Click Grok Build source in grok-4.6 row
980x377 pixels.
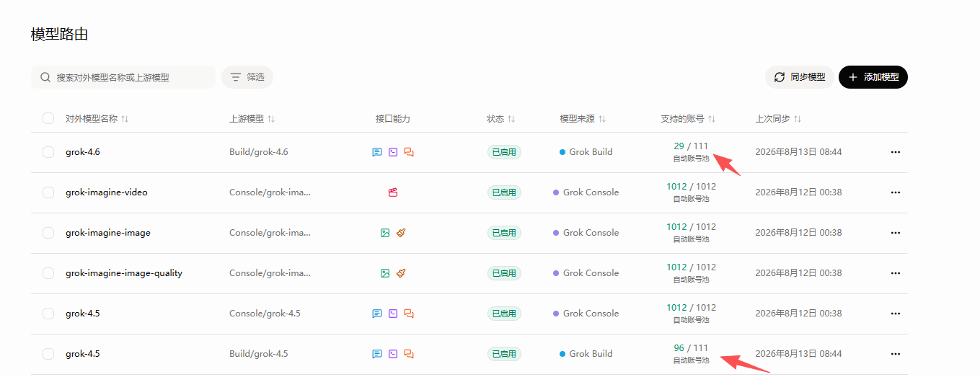coord(586,152)
